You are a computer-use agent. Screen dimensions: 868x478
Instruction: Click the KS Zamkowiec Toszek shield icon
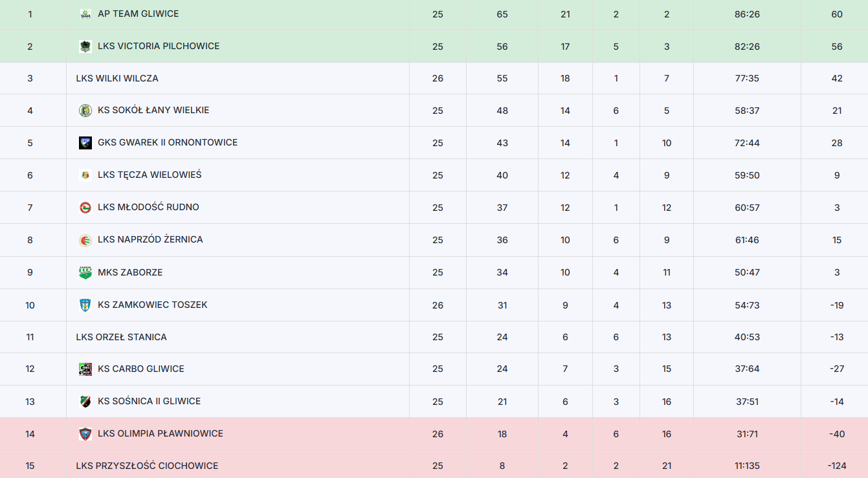pyautogui.click(x=85, y=305)
